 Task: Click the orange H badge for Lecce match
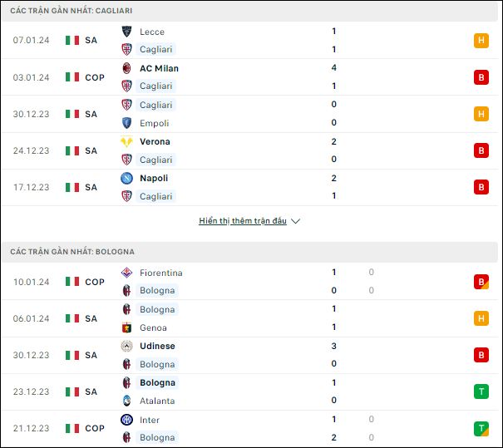click(x=481, y=41)
